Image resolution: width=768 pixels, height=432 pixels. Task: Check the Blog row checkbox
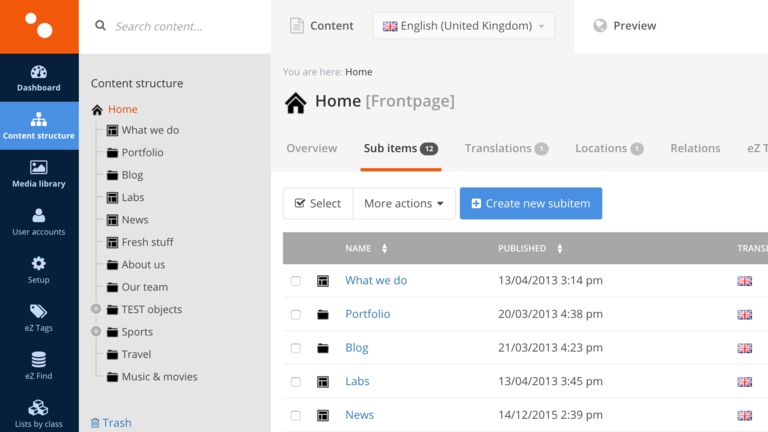click(x=296, y=348)
